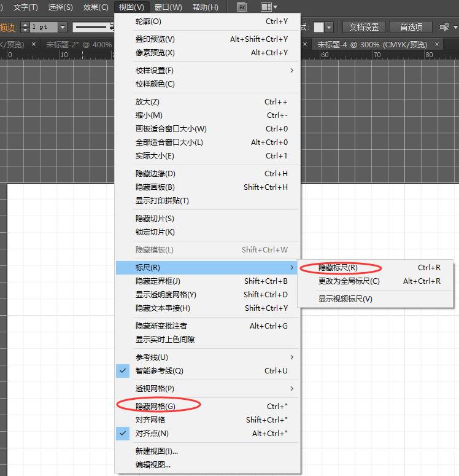
Task: Choose 更改为全局标尺(C)
Action: [376, 281]
